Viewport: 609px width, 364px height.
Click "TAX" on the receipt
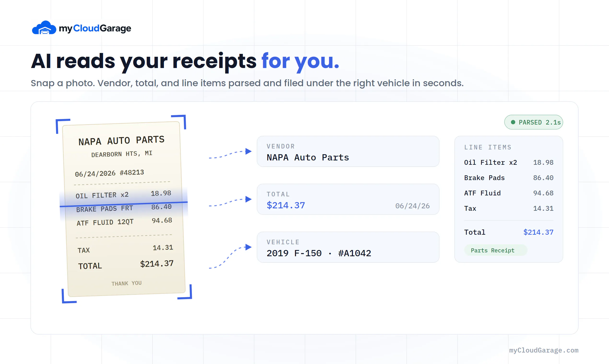click(83, 250)
